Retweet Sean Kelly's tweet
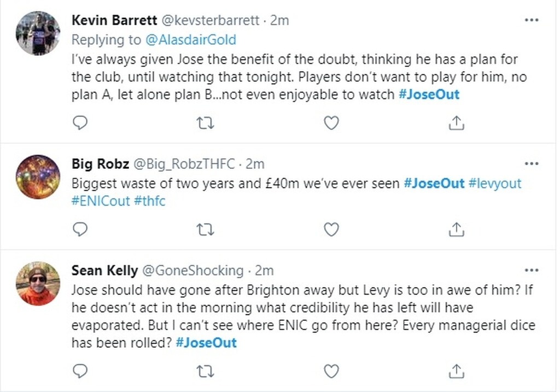This screenshot has width=560, height=392. coord(205,371)
